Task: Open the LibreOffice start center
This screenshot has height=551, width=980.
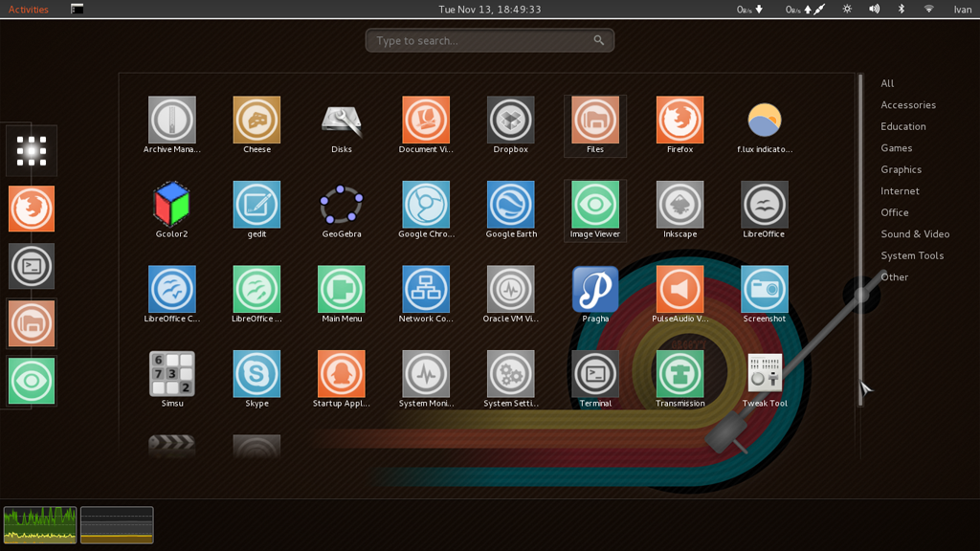Action: click(765, 209)
